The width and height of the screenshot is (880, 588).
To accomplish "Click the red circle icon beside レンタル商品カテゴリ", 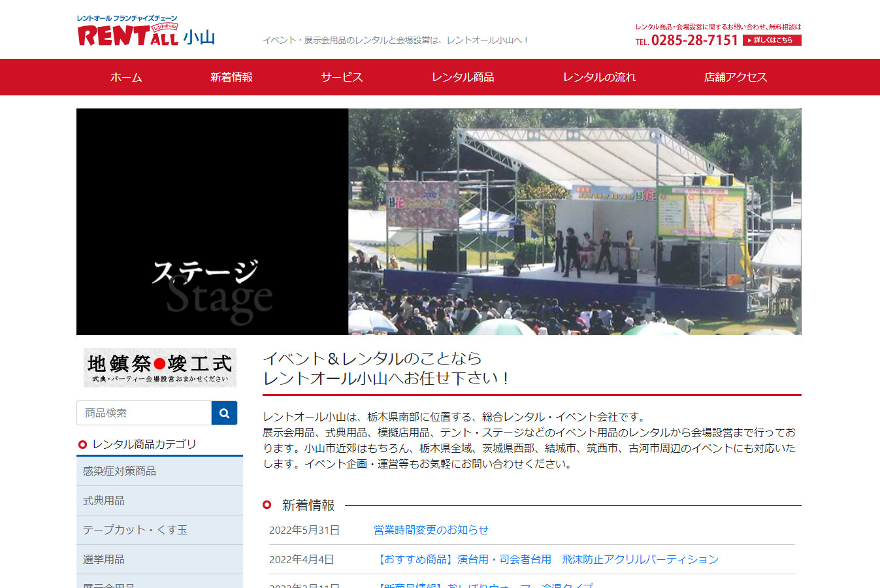I will pos(82,445).
